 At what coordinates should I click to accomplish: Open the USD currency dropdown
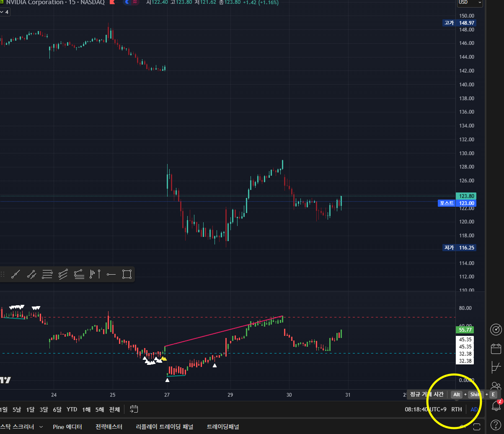pos(469,2)
